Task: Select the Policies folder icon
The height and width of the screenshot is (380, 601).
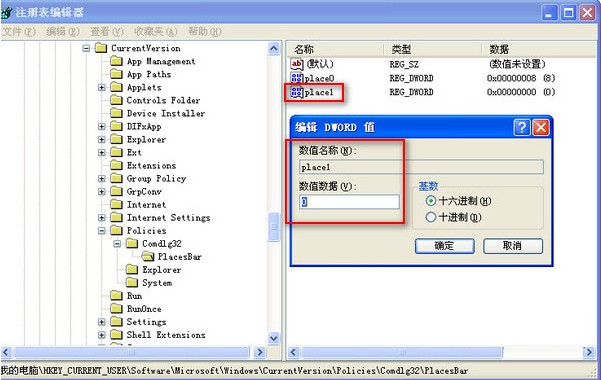Action: tap(116, 230)
